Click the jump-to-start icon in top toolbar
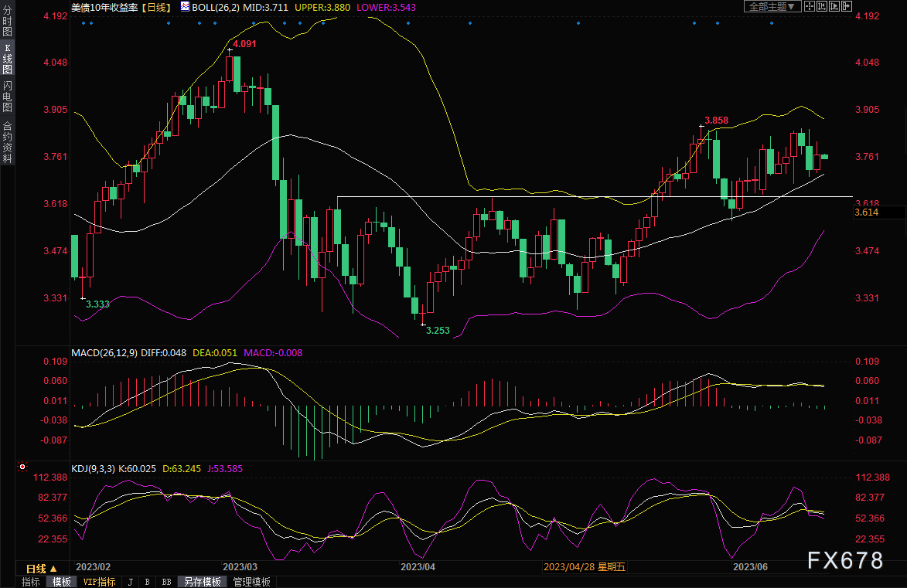 pyautogui.click(x=822, y=6)
